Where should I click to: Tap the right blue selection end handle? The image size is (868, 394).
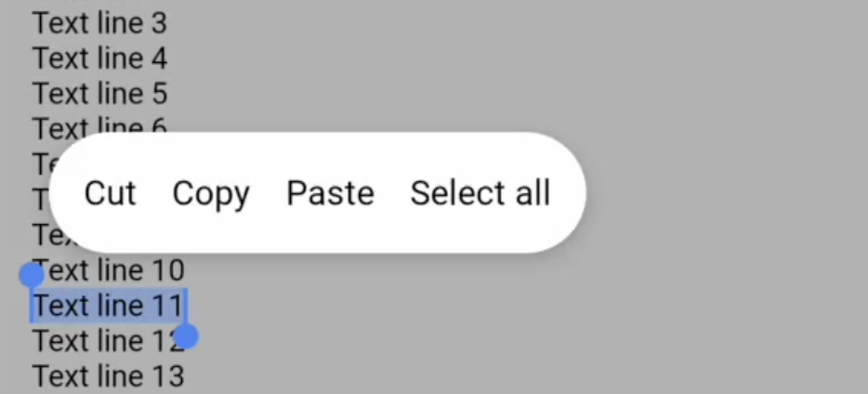coord(187,335)
